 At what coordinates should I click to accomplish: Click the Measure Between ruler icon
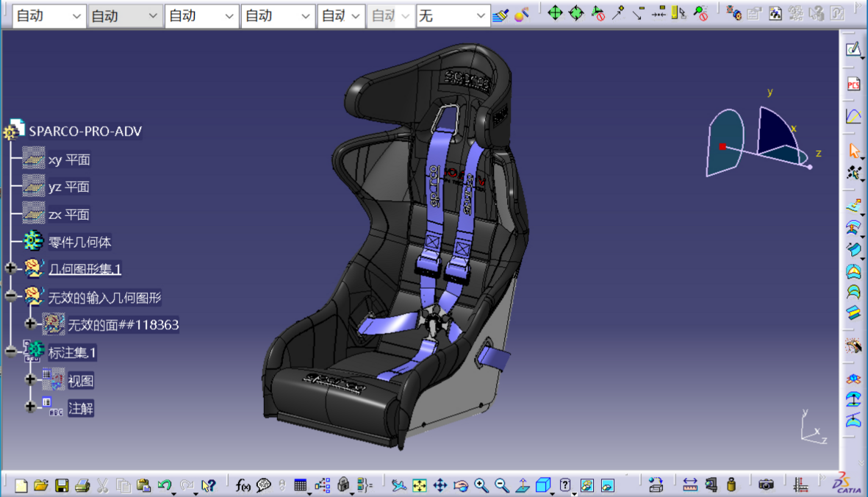click(x=689, y=485)
